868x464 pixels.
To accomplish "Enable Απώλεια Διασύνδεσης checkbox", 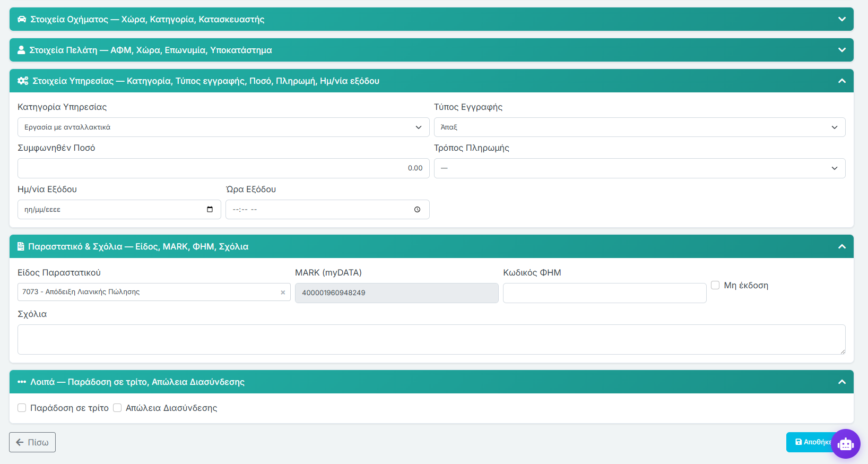I will (x=117, y=408).
